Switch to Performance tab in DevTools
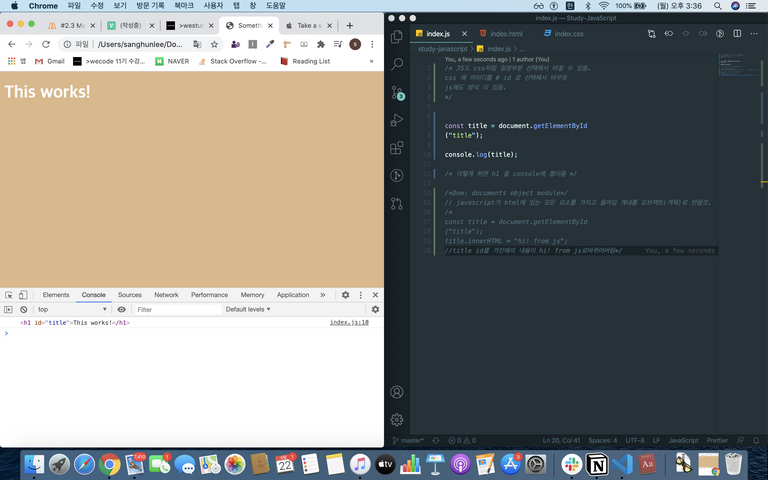 [210, 295]
